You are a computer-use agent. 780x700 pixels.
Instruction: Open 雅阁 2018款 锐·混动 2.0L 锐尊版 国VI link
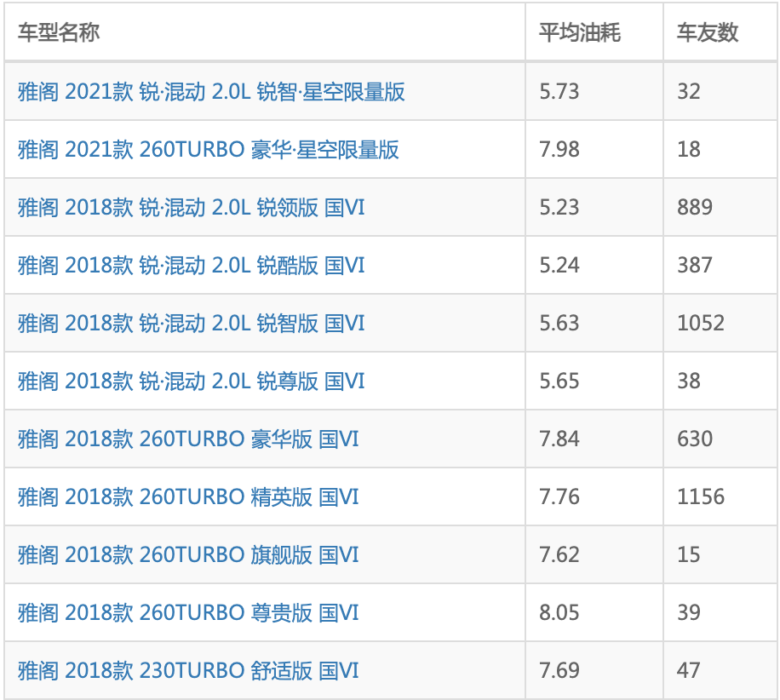click(192, 382)
